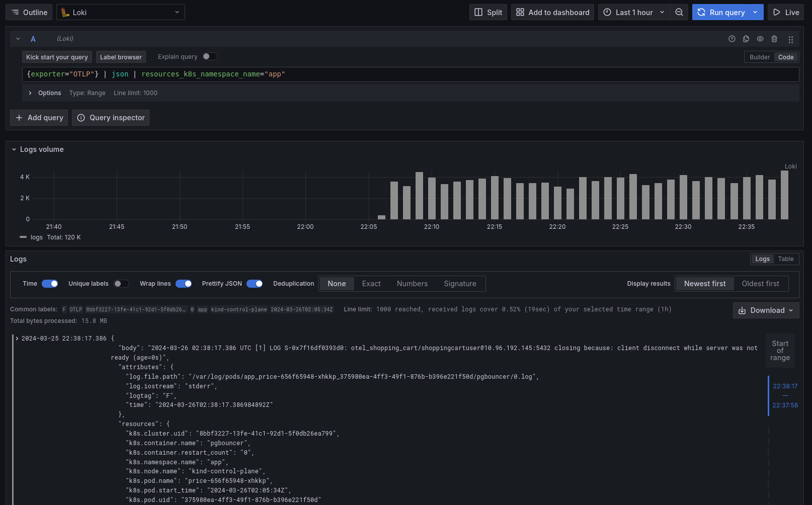Click the "Type: Range" option text
The width and height of the screenshot is (812, 505).
coord(88,93)
